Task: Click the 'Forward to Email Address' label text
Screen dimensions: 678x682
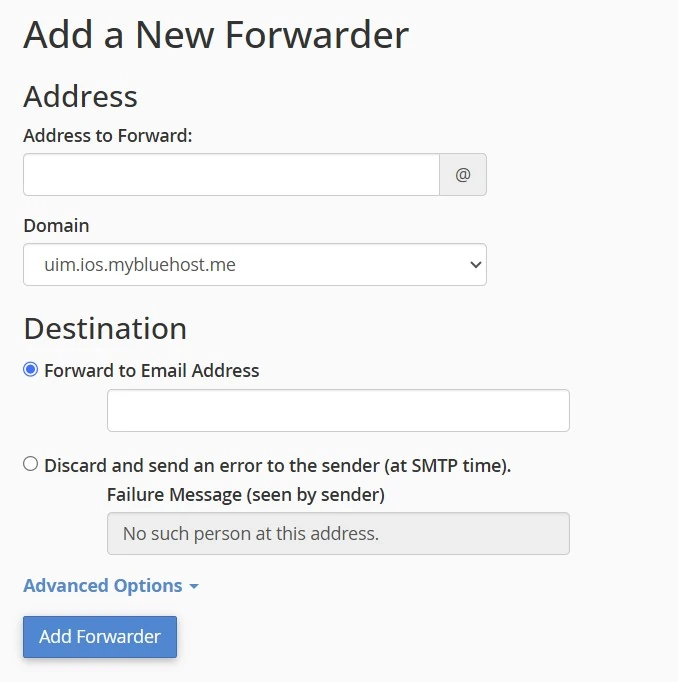Action: tap(151, 370)
